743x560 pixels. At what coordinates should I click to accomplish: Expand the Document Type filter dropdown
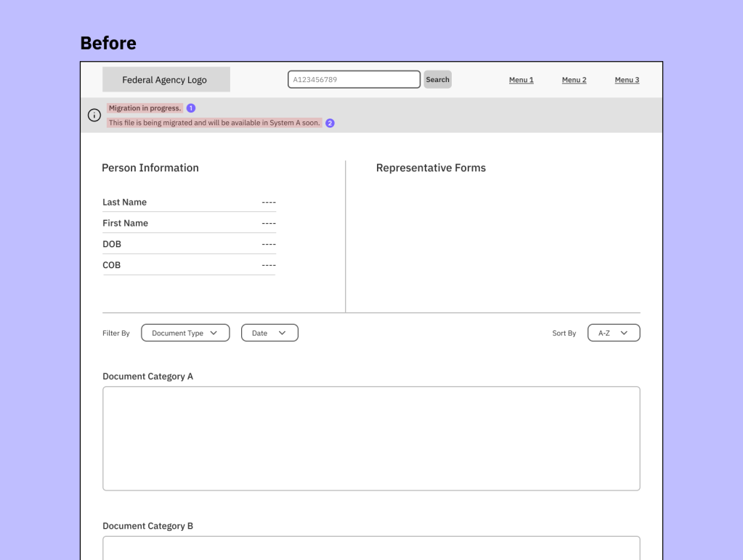[185, 333]
